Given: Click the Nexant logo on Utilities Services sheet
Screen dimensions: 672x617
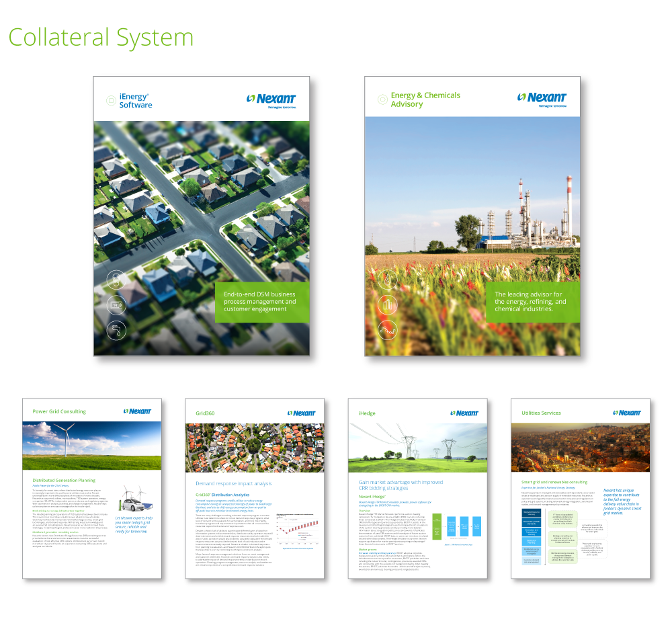Looking at the screenshot, I should [627, 413].
